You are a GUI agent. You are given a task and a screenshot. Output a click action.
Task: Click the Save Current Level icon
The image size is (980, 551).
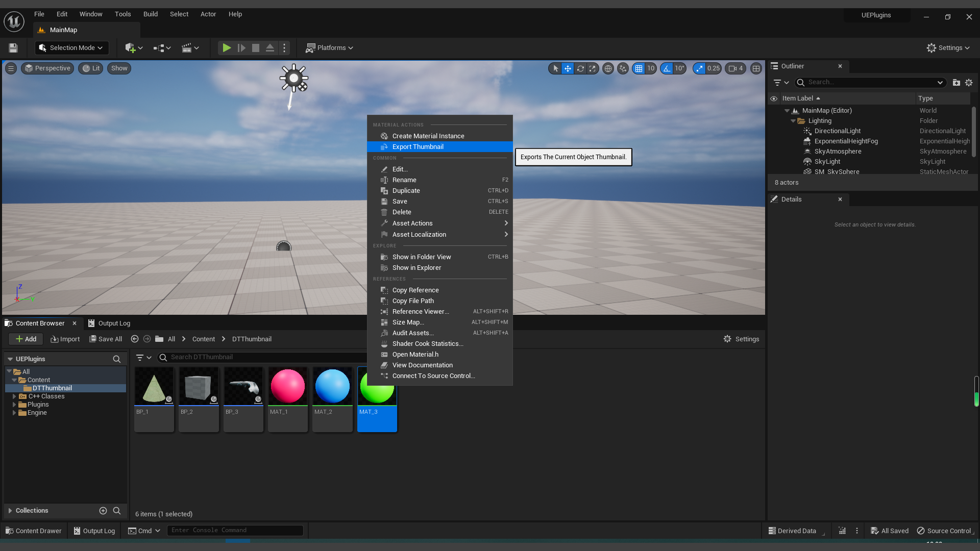13,47
